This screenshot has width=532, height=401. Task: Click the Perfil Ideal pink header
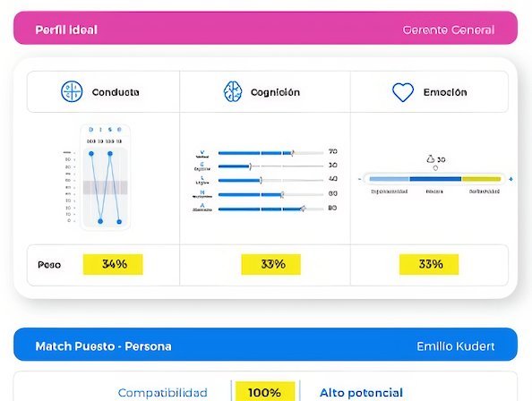pyautogui.click(x=266, y=28)
